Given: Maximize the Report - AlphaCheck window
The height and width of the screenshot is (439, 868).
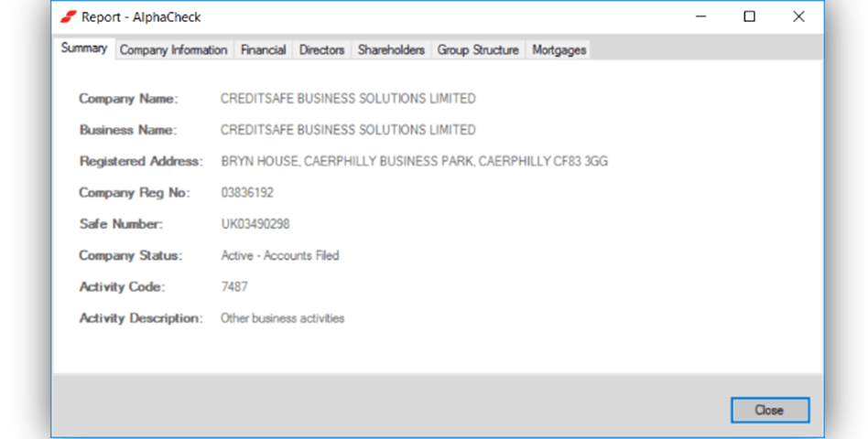Looking at the screenshot, I should pyautogui.click(x=749, y=16).
